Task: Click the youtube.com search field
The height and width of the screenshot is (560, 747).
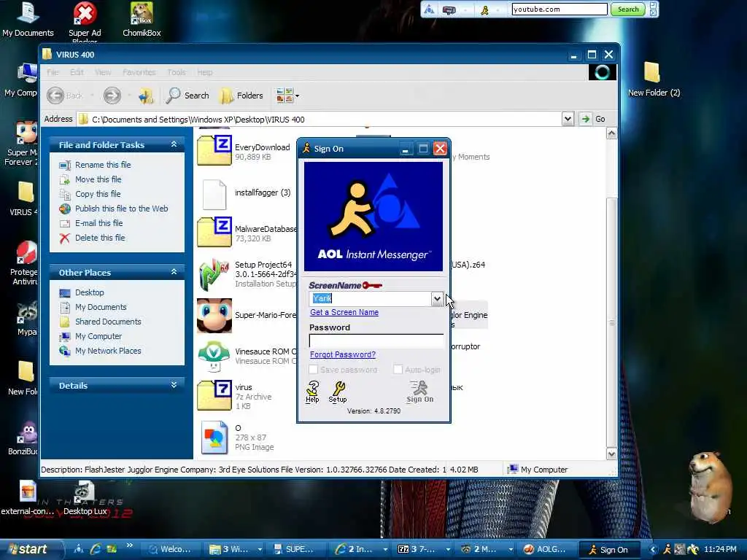Action: [x=560, y=9]
